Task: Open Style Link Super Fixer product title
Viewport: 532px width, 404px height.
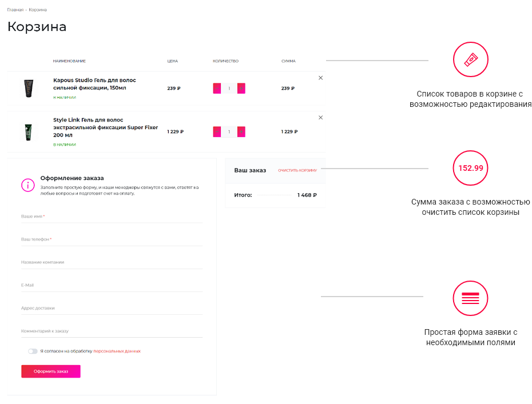Action: 105,127
